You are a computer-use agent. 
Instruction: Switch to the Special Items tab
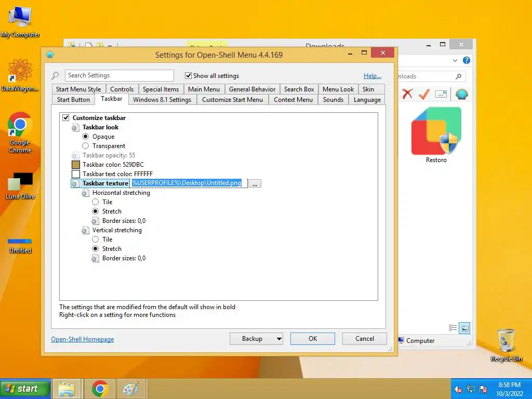[x=161, y=89]
